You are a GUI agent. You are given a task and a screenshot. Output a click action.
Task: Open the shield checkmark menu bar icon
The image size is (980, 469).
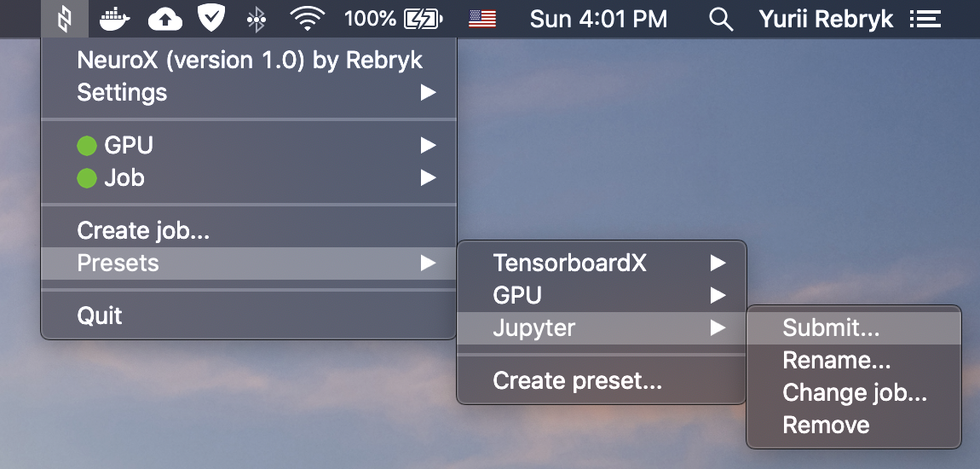click(x=211, y=19)
